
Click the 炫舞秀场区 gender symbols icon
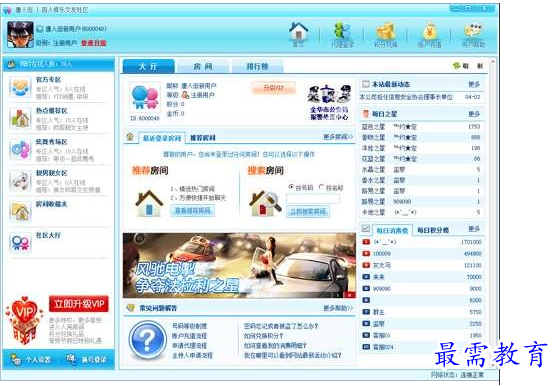click(20, 150)
